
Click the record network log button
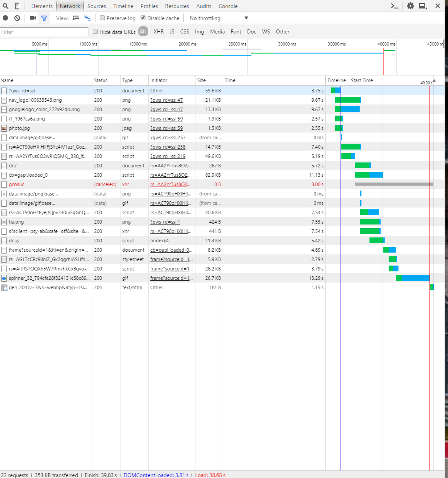[x=5, y=18]
